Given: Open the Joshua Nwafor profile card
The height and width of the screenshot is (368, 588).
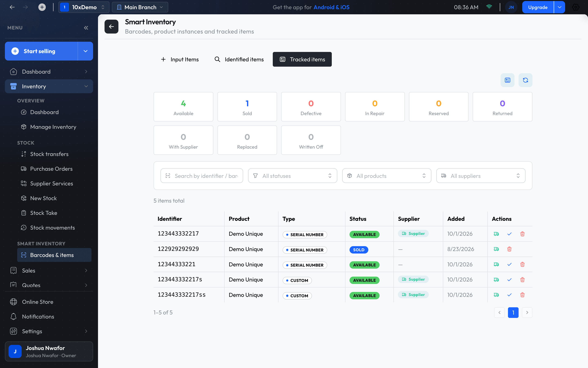Looking at the screenshot, I should (x=49, y=351).
